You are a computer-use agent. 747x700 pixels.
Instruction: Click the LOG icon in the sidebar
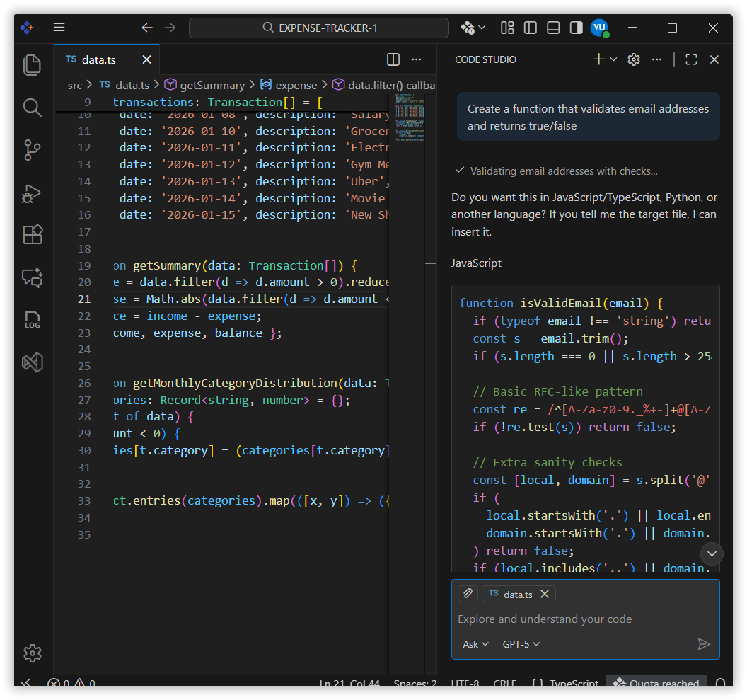pos(32,320)
